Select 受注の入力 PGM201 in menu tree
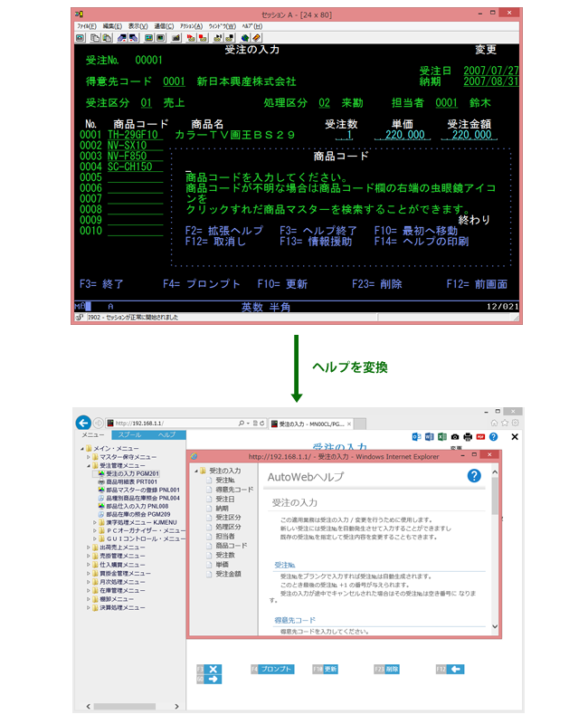This screenshot has height=724, width=588. pyautogui.click(x=132, y=473)
